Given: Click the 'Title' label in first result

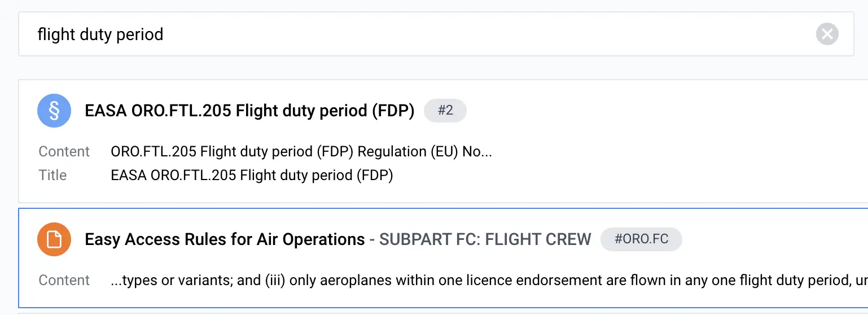Looking at the screenshot, I should click(52, 176).
